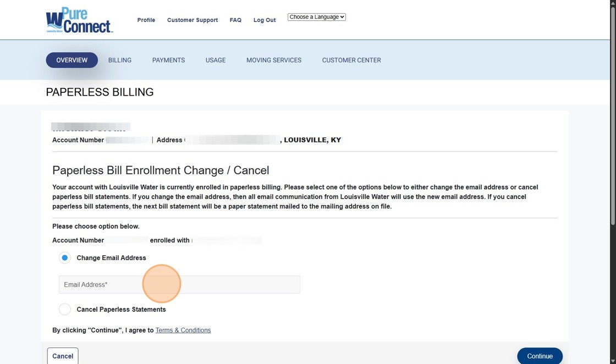This screenshot has width=616, height=364.
Task: Open the Choose a Language dropdown
Action: [316, 16]
